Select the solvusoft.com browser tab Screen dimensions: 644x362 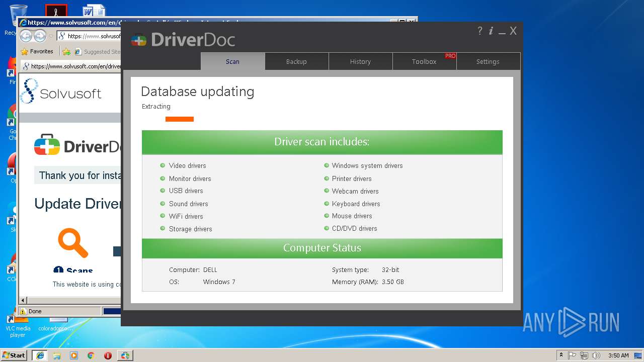click(x=71, y=66)
